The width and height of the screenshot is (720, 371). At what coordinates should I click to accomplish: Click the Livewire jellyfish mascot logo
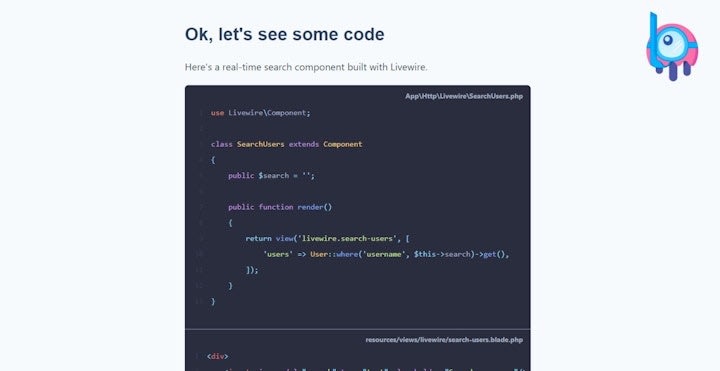672,46
